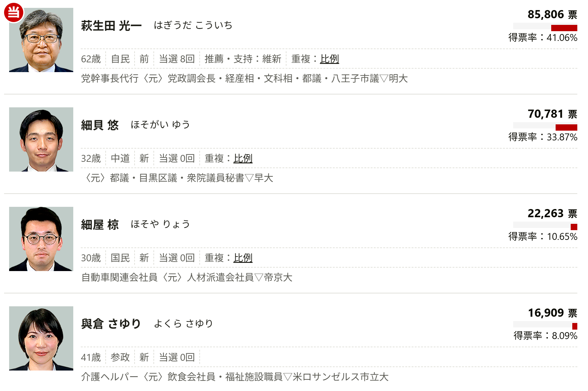The width and height of the screenshot is (588, 391).
Task: Click the 41.06% vote share bar
Action: (545, 28)
